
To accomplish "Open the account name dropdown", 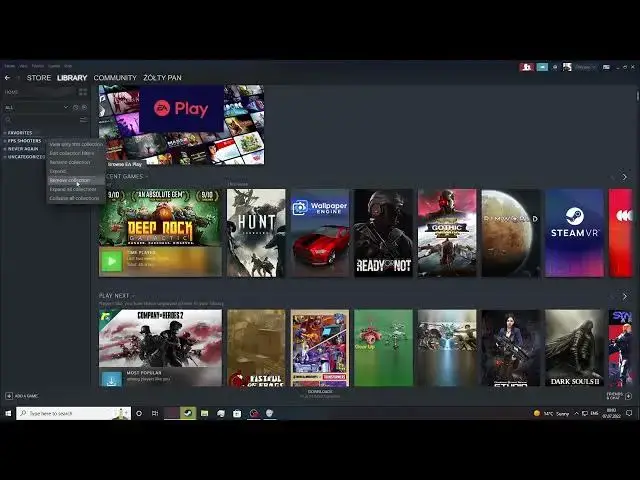I will pyautogui.click(x=584, y=67).
